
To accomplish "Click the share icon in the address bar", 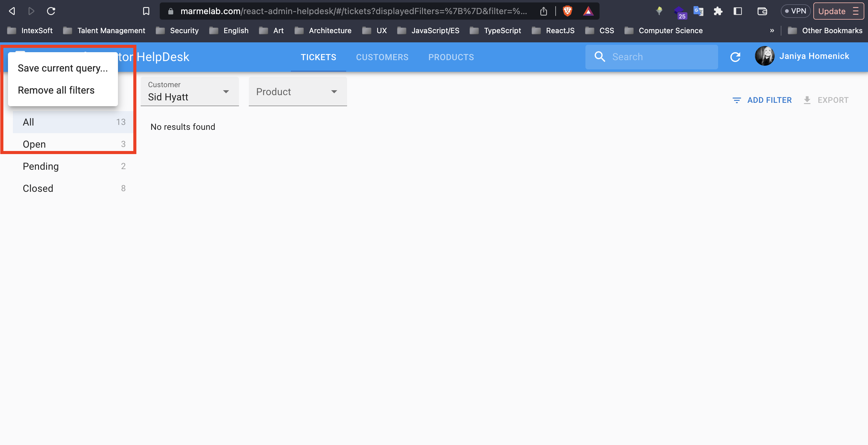I will pos(543,11).
